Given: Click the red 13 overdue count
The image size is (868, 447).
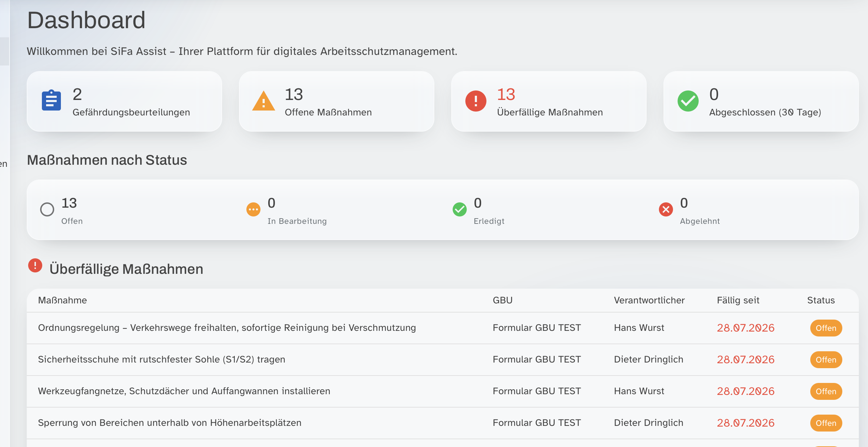Looking at the screenshot, I should (x=506, y=94).
